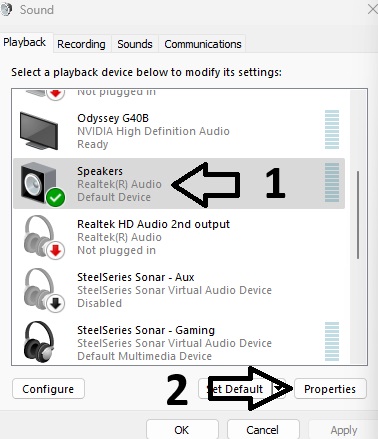
Task: Open the Set Default dropdown arrow
Action: 279,388
